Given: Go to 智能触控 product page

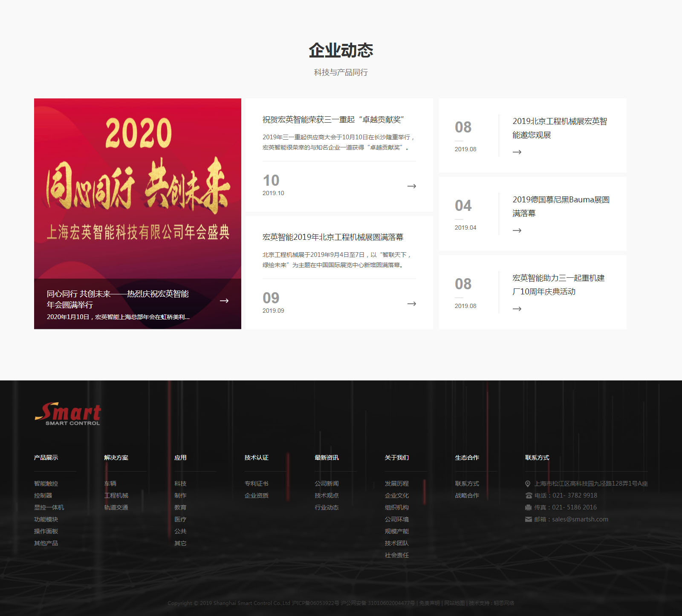Looking at the screenshot, I should (46, 484).
